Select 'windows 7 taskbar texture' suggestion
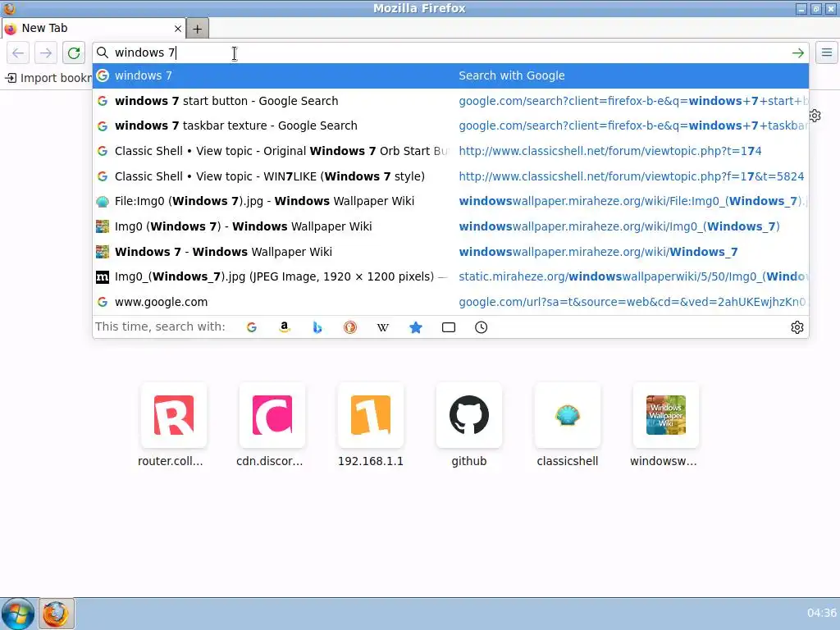840x630 pixels. tap(450, 126)
